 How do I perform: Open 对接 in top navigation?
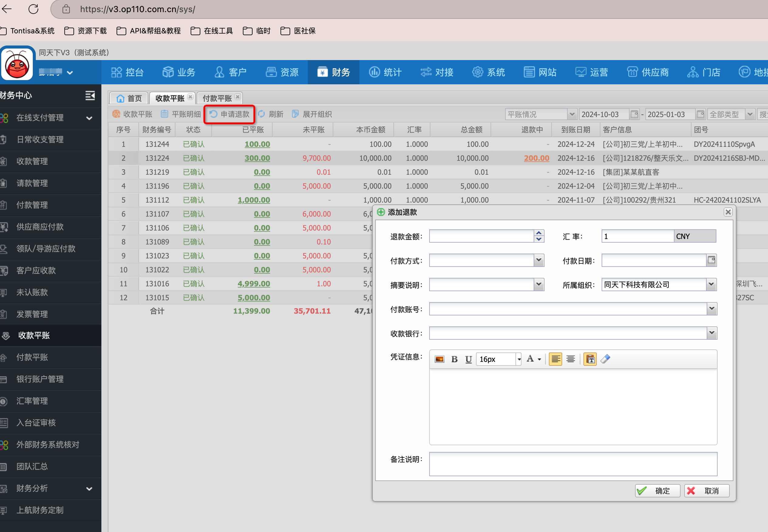click(x=437, y=72)
